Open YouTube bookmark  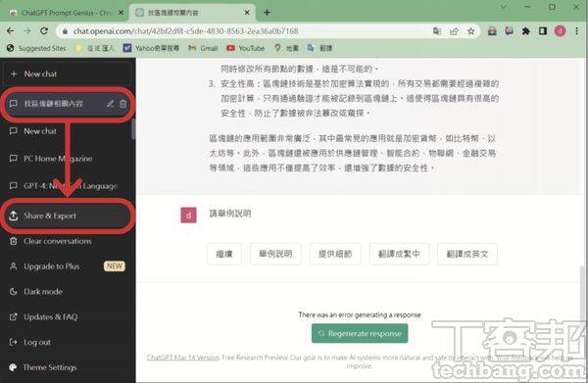(246, 48)
